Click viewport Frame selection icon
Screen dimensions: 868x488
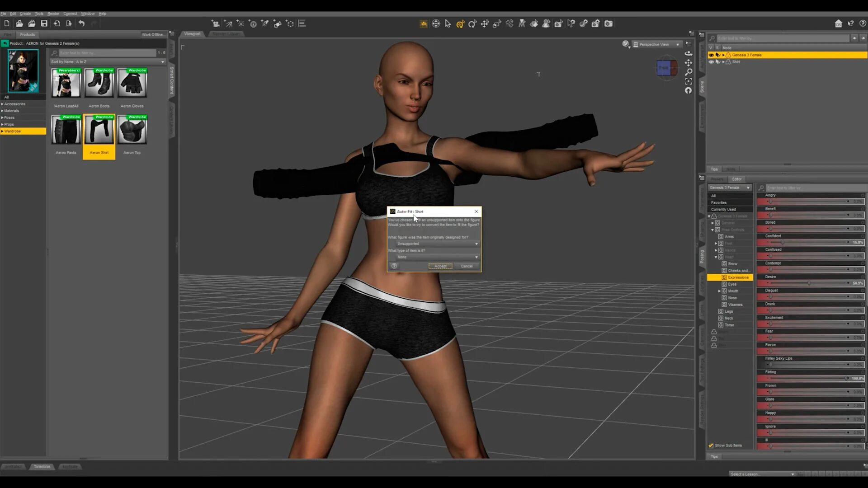688,81
